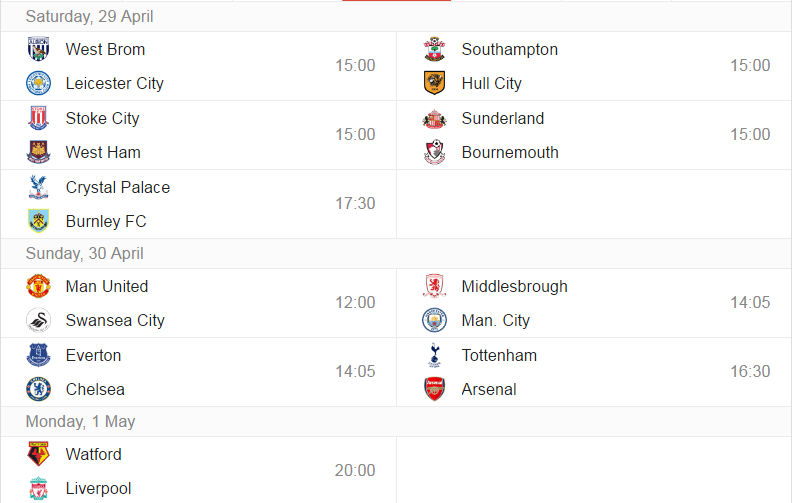Click the Tottenham cockerel crest

tap(434, 355)
